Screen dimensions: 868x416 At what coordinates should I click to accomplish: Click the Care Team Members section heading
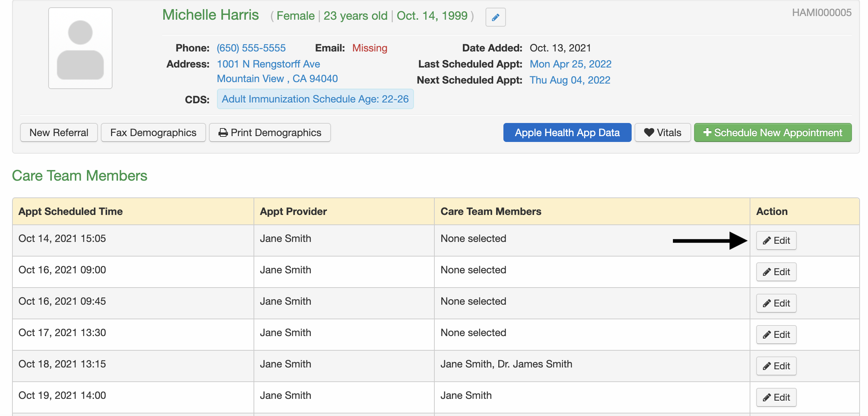tap(80, 176)
